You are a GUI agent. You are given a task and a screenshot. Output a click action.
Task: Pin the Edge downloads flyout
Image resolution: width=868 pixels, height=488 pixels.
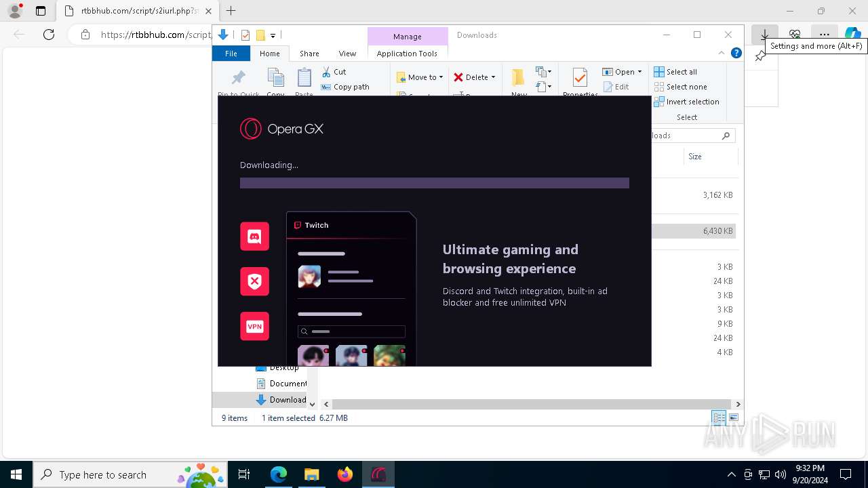pos(760,57)
